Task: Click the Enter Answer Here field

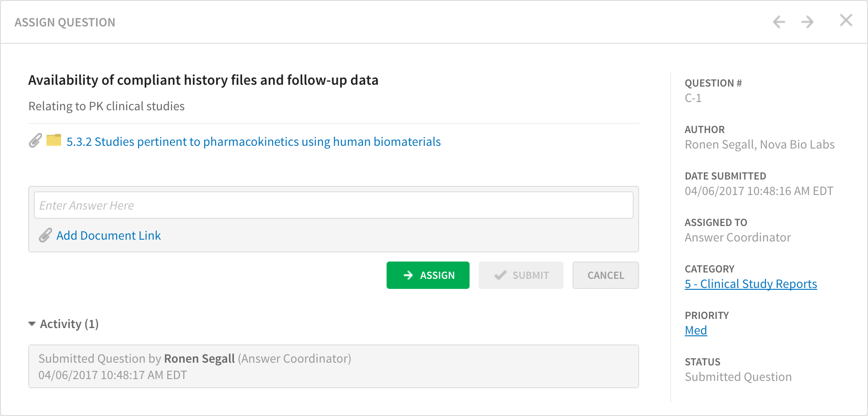Action: (x=333, y=205)
